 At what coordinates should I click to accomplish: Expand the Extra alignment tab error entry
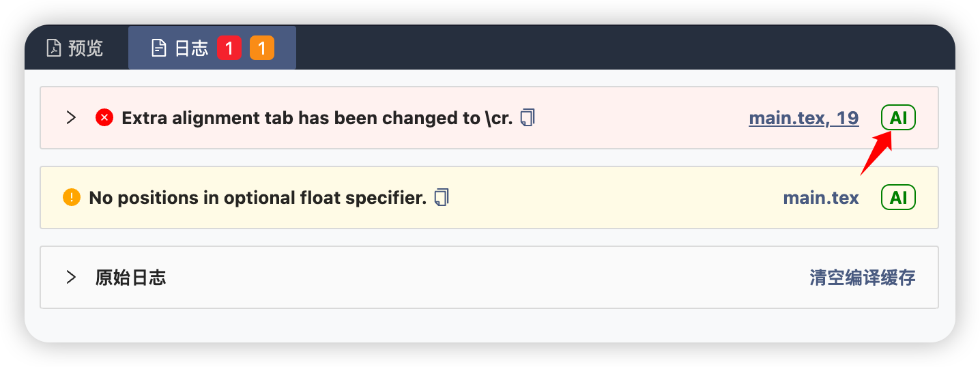click(x=71, y=118)
